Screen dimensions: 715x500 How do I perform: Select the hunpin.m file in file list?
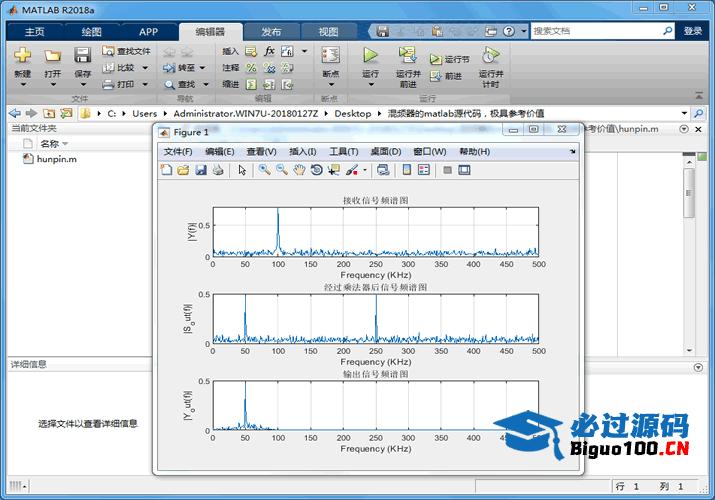(56, 159)
